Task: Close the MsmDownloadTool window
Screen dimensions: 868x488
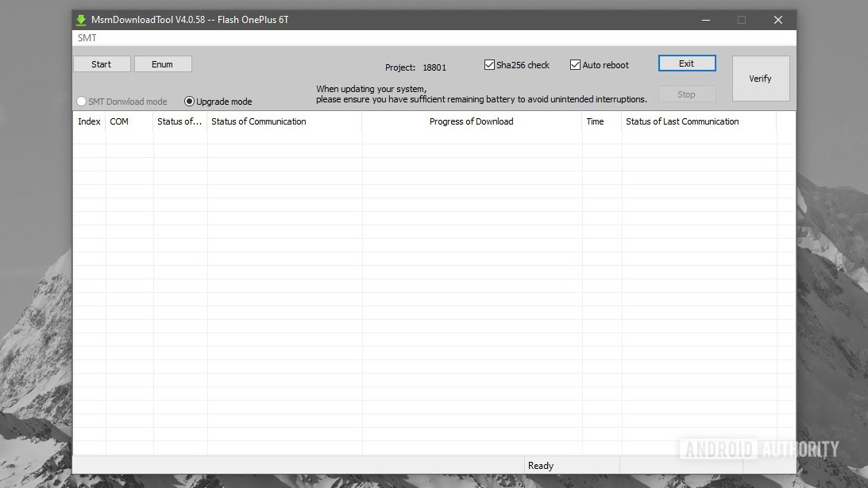Action: pyautogui.click(x=777, y=20)
